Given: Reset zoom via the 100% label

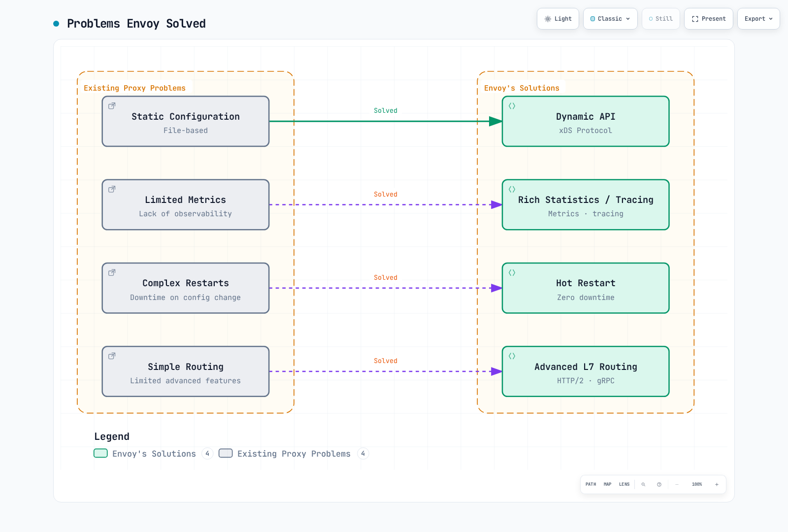Looking at the screenshot, I should pyautogui.click(x=697, y=484).
